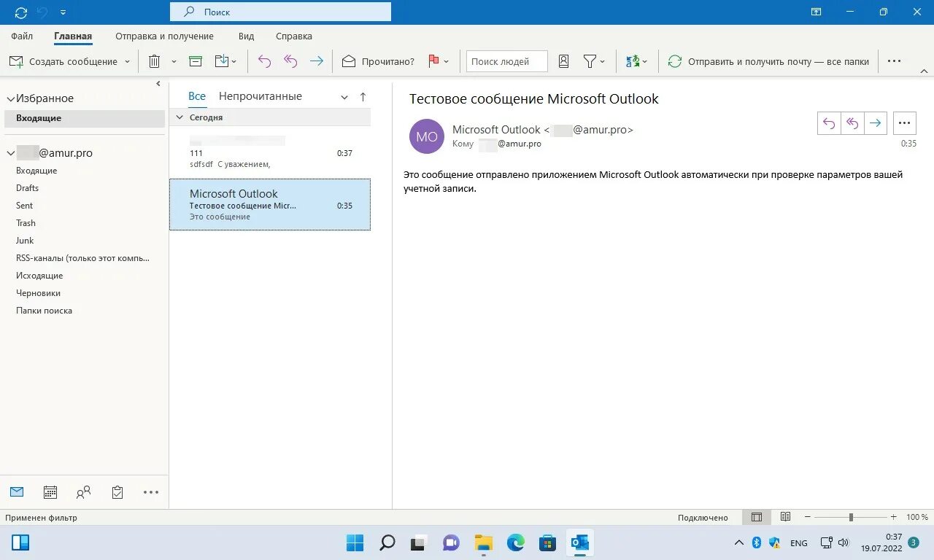Click the Translate message icon

632,61
